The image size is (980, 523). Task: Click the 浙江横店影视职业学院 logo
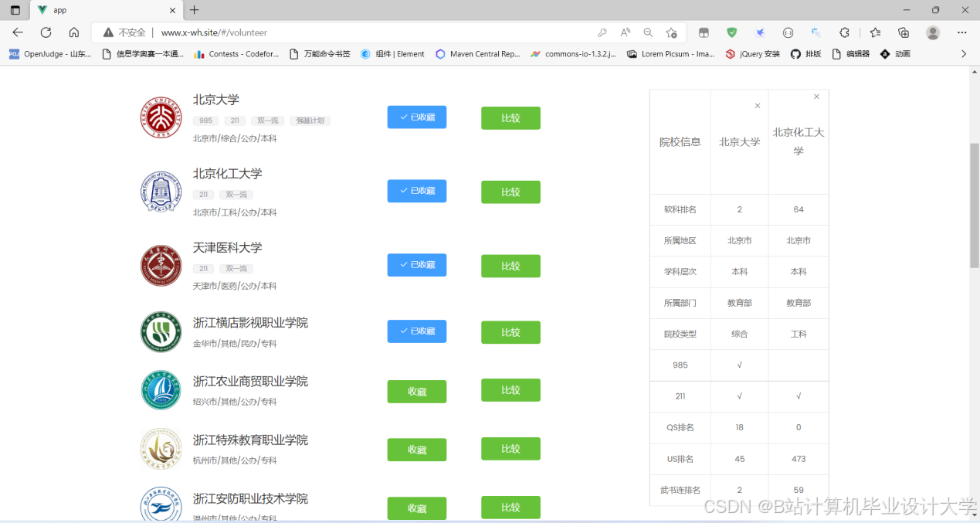coord(161,332)
